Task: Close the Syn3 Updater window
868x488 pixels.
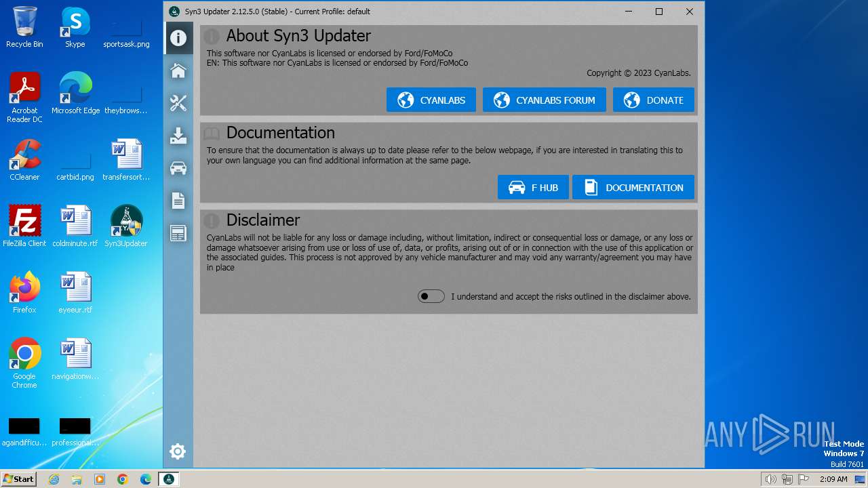Action: point(690,12)
